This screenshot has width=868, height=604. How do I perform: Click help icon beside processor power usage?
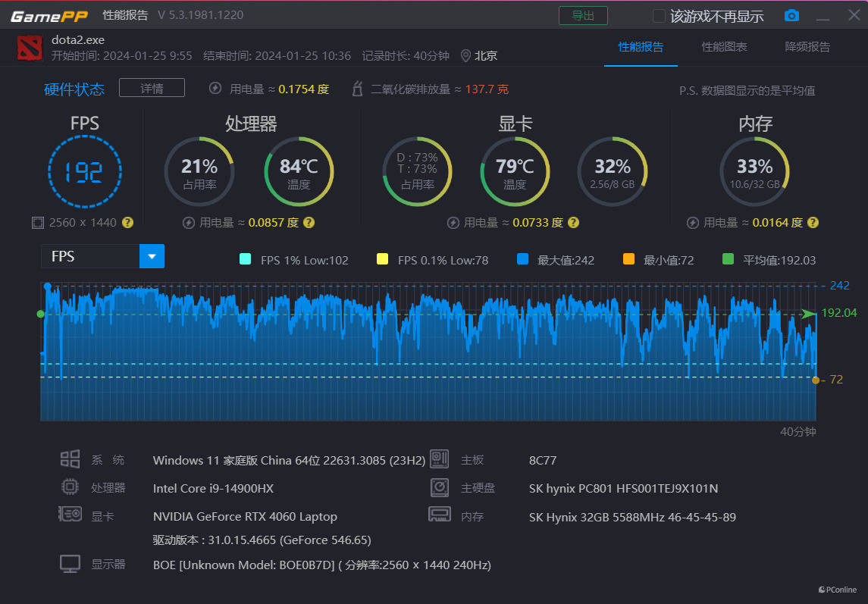point(309,223)
